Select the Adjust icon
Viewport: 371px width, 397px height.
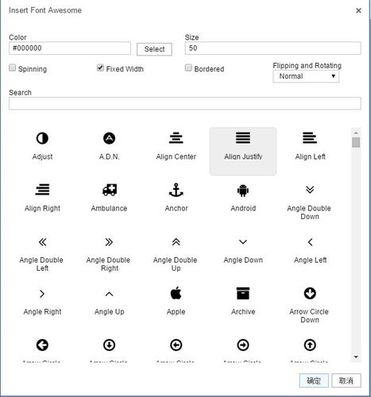tap(42, 138)
